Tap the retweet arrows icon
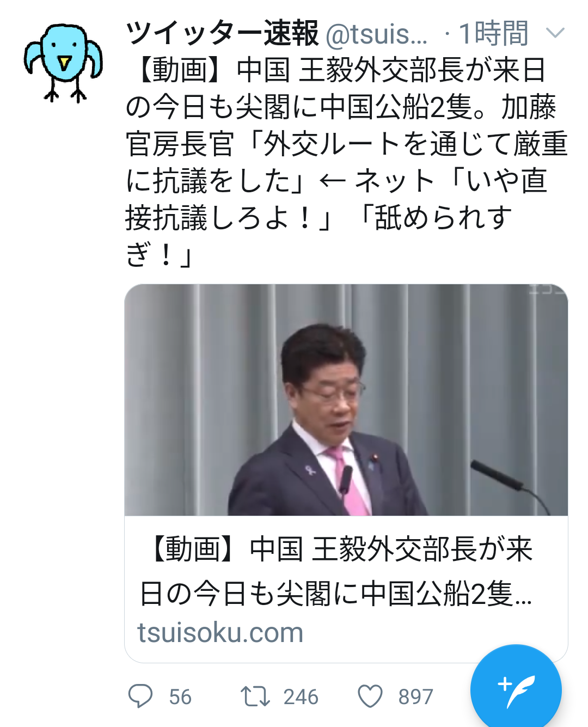This screenshot has height=727, width=588. pyautogui.click(x=255, y=697)
